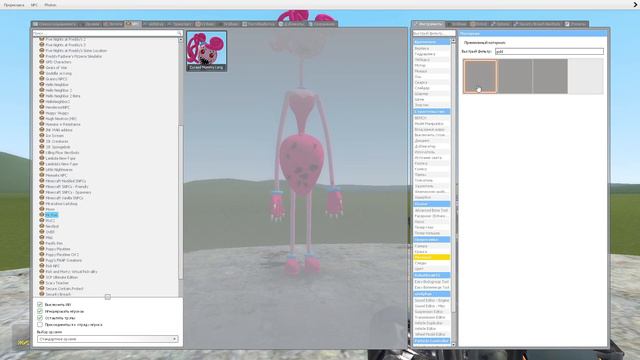Collapse the simfphys tool category header
640x360 pixels.
coord(431,294)
